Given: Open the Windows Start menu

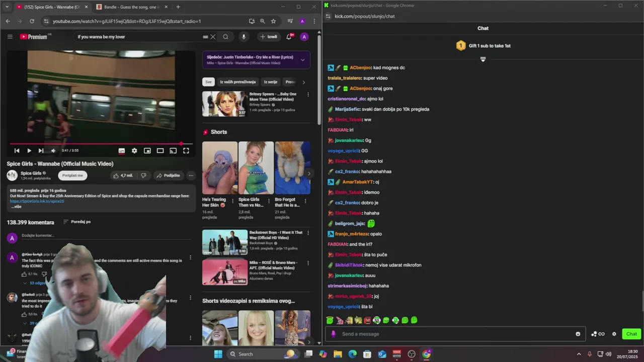Looking at the screenshot, I should click(218, 354).
